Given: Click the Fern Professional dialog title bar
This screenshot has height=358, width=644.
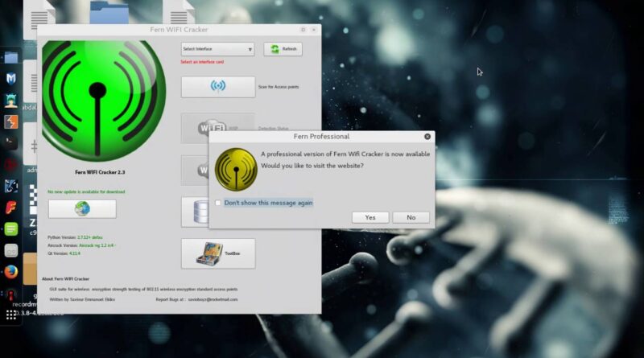Looking at the screenshot, I should 321,136.
